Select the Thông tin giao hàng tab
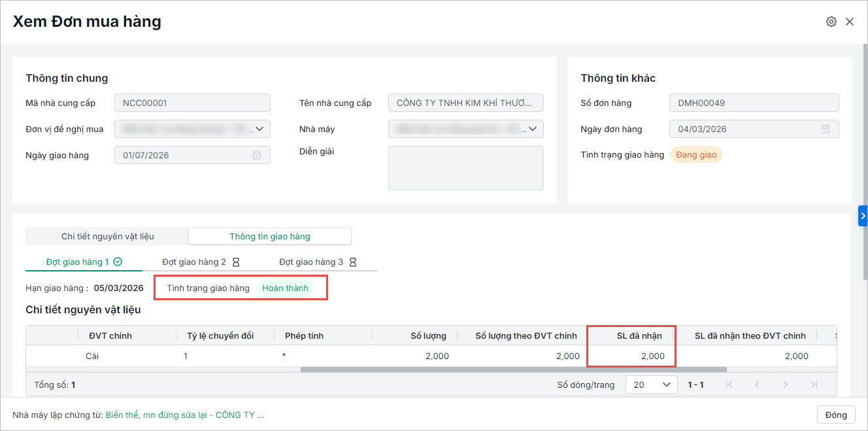 [x=270, y=236]
